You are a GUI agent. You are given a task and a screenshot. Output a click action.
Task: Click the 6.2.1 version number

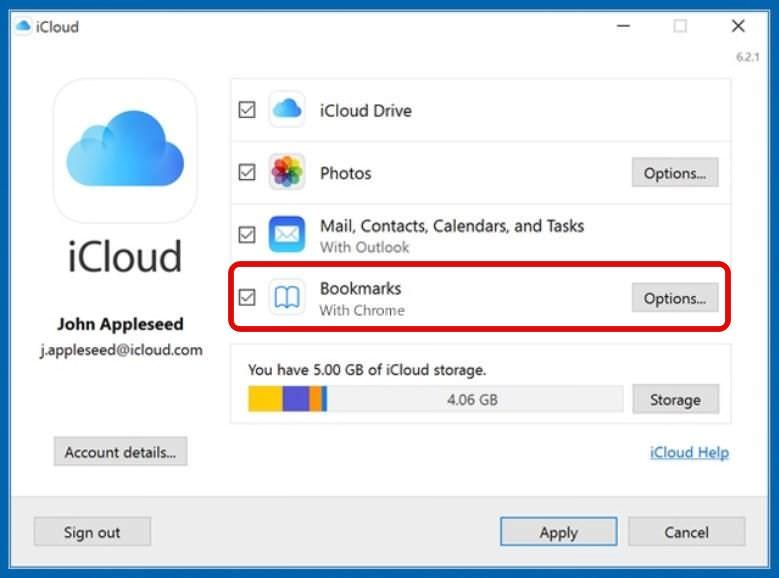[x=748, y=57]
